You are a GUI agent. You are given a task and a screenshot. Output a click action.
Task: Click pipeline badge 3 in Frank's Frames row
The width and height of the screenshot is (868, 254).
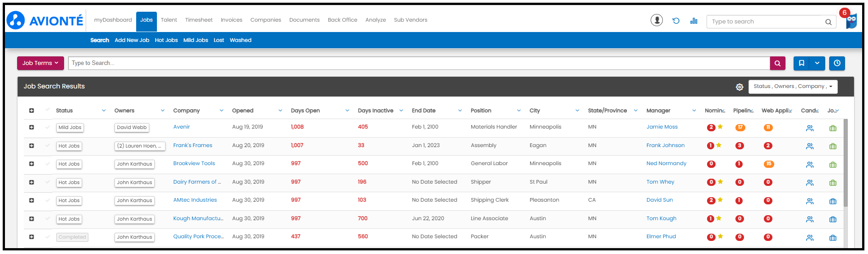[739, 146]
